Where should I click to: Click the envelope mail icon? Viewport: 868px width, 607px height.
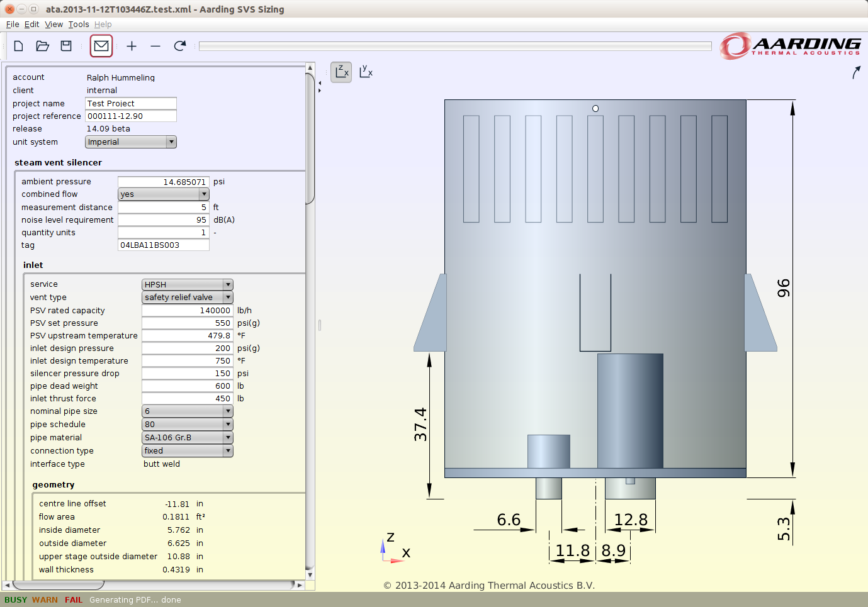[101, 46]
